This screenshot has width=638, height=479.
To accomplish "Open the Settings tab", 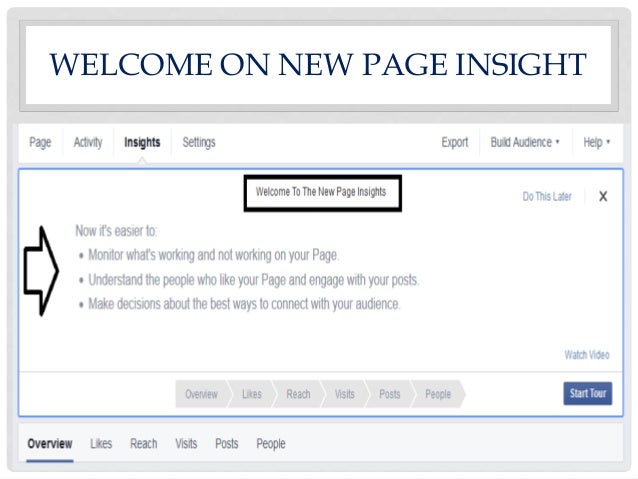I will point(199,142).
